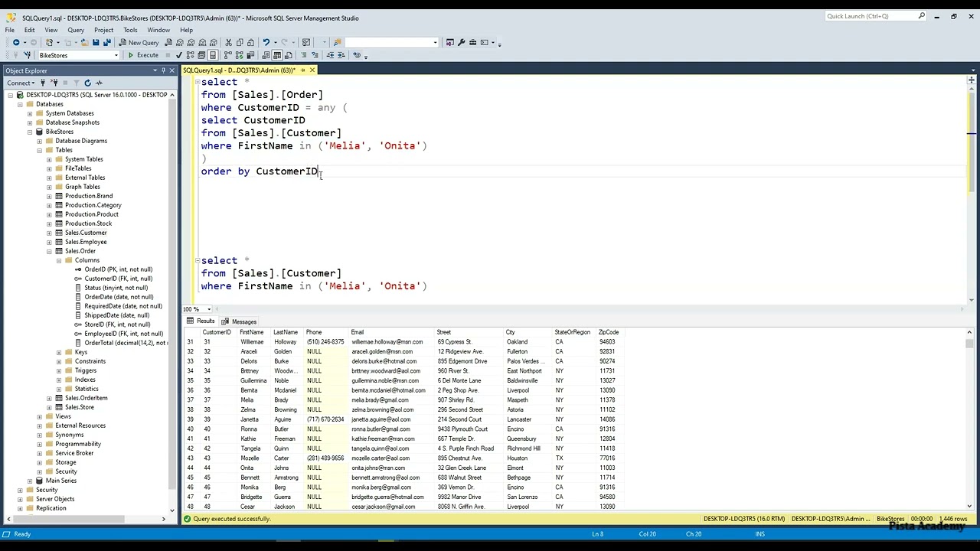The height and width of the screenshot is (551, 980).
Task: Switch to the Results tab
Action: click(201, 321)
